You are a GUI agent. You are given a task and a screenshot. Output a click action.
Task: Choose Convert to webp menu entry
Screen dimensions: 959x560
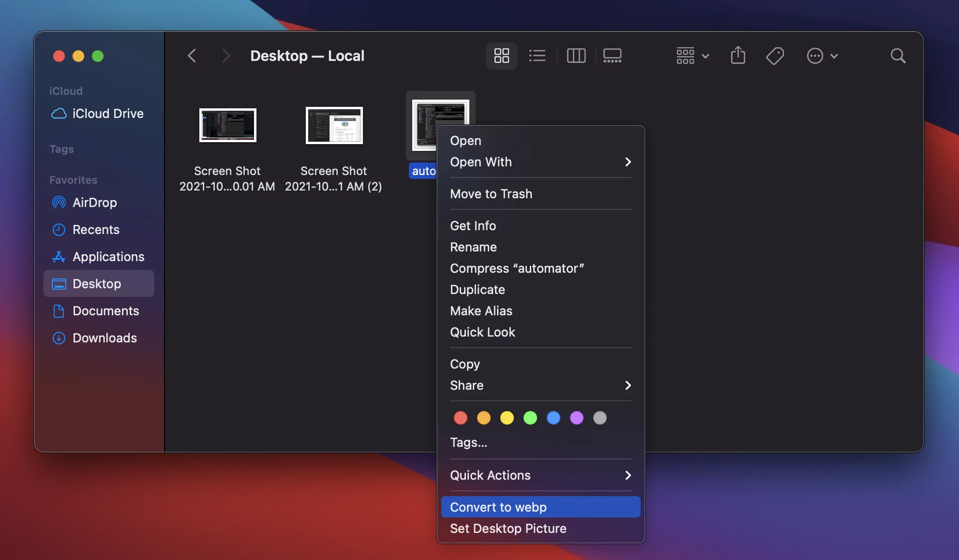pos(540,507)
